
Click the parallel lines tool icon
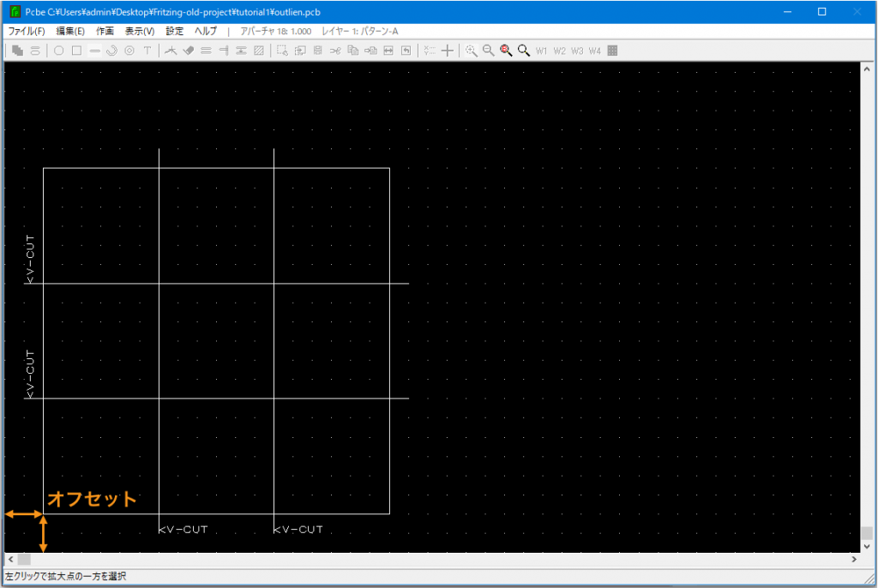click(x=206, y=51)
